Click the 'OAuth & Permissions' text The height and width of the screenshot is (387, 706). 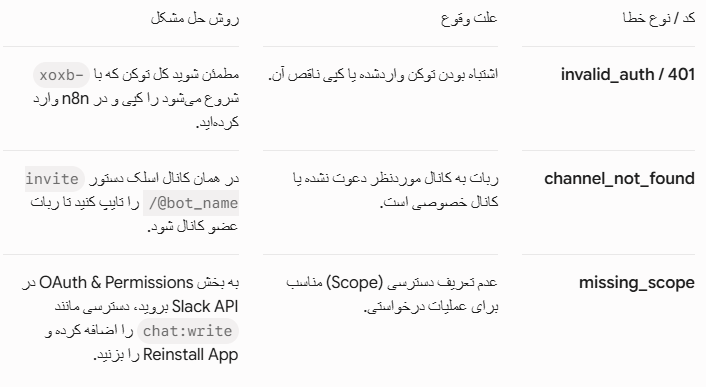pyautogui.click(x=116, y=283)
